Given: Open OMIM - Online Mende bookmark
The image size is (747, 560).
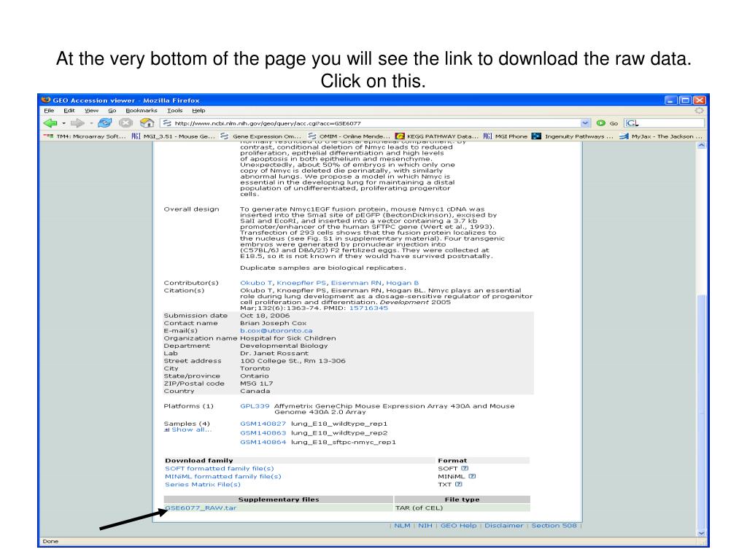Looking at the screenshot, I should click(349, 136).
